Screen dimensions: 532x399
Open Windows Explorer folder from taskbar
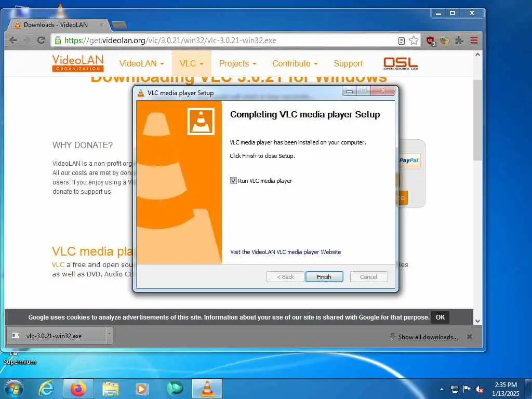tap(110, 389)
